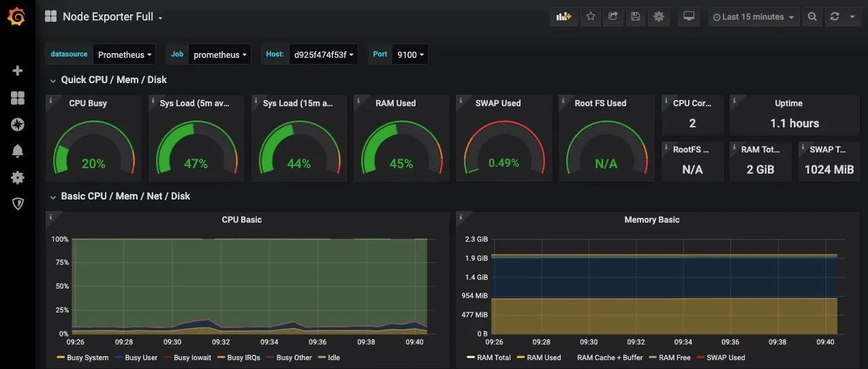Open the Memory Basic panel title menu

click(651, 220)
